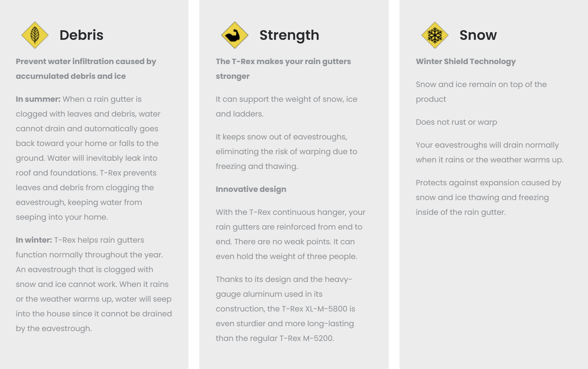Click the paragraph about supporting snow, ice and ladders
The height and width of the screenshot is (369, 588).
[286, 106]
